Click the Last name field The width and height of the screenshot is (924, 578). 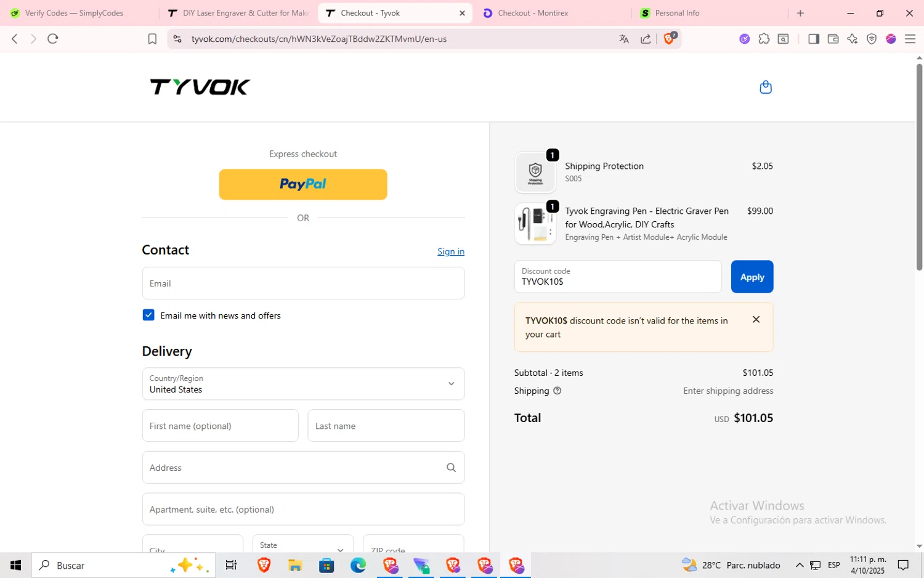click(x=386, y=426)
